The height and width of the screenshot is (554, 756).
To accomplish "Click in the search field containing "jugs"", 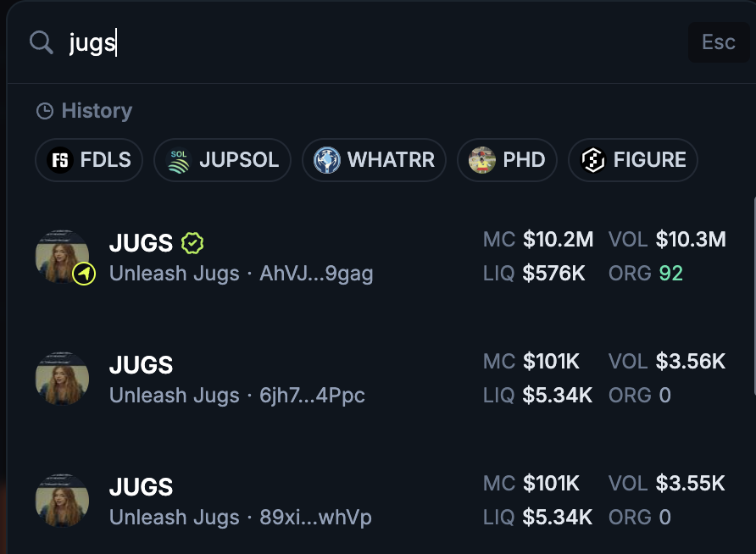I will [x=373, y=42].
